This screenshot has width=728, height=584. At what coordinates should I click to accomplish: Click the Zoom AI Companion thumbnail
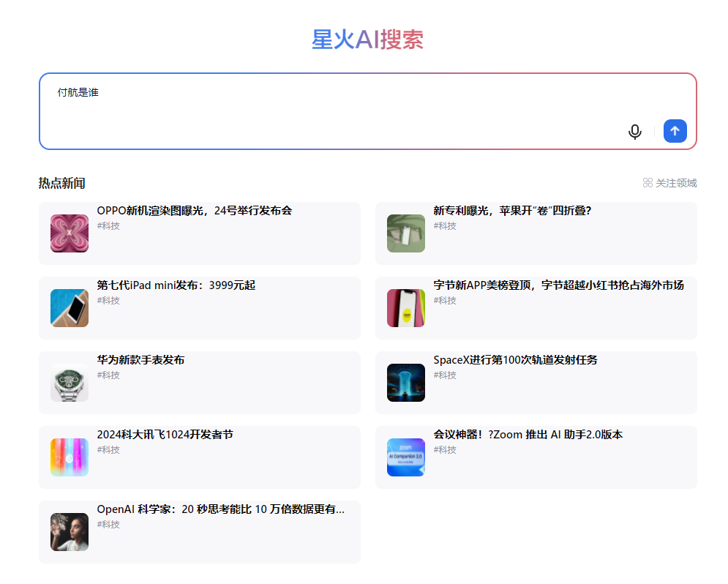click(406, 457)
